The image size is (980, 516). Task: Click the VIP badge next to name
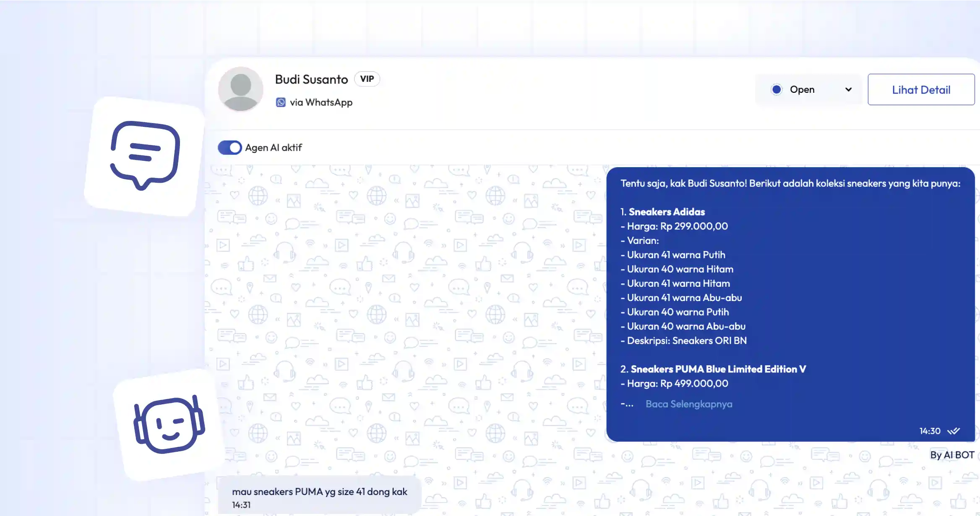367,79
